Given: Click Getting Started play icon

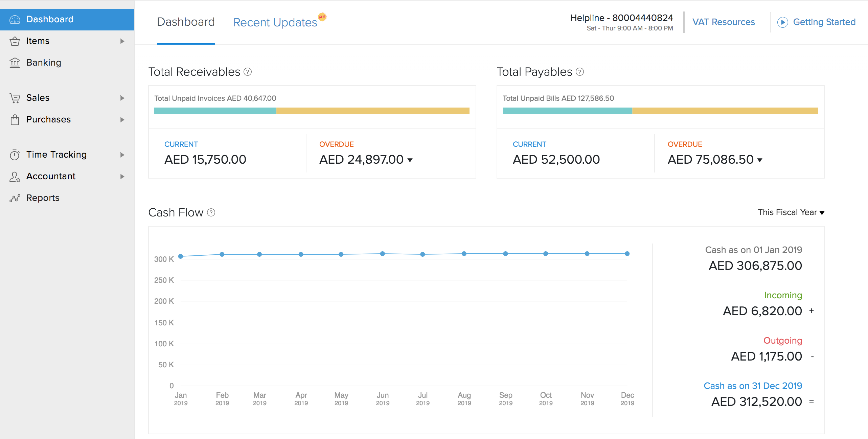Looking at the screenshot, I should tap(782, 22).
